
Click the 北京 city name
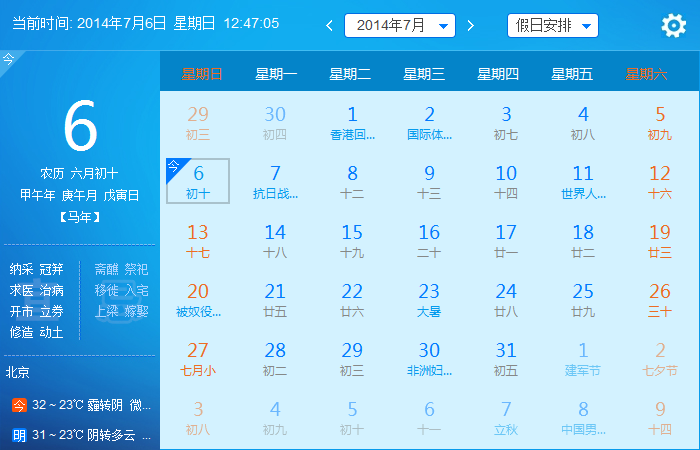(x=18, y=372)
